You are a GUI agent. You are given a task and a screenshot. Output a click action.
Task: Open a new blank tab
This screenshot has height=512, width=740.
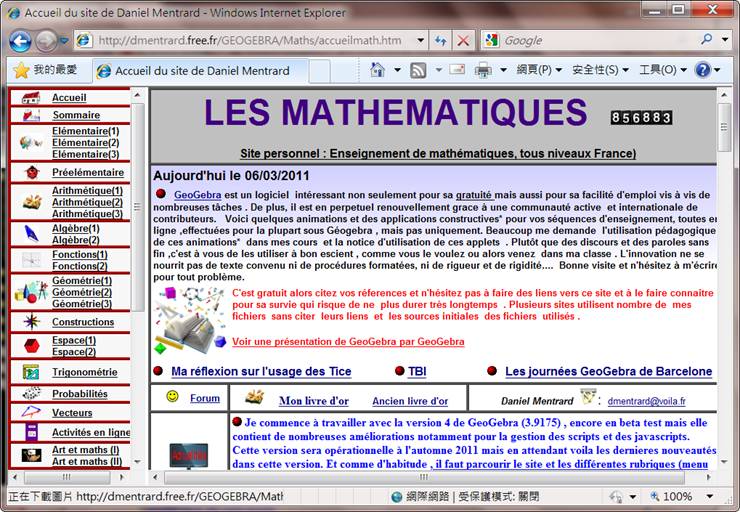click(320, 71)
